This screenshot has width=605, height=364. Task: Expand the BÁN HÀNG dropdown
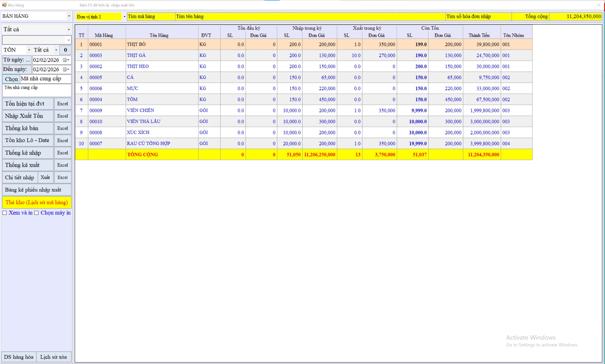point(69,16)
